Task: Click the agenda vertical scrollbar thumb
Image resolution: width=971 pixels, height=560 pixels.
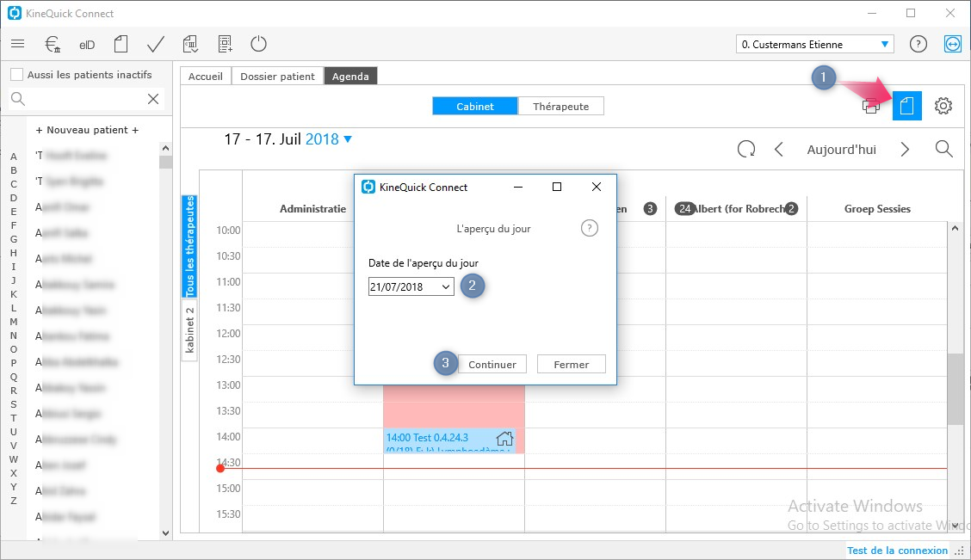Action: pyautogui.click(x=955, y=389)
